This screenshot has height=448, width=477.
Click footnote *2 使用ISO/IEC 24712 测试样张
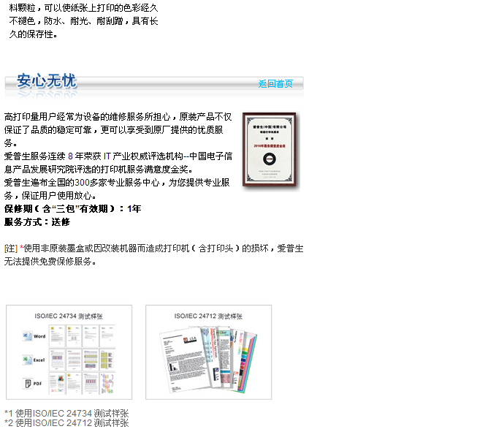click(66, 422)
